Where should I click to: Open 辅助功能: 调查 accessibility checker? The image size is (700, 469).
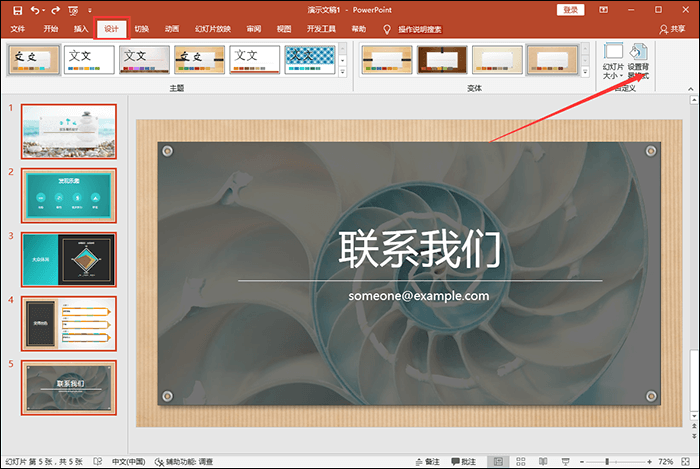point(183,461)
